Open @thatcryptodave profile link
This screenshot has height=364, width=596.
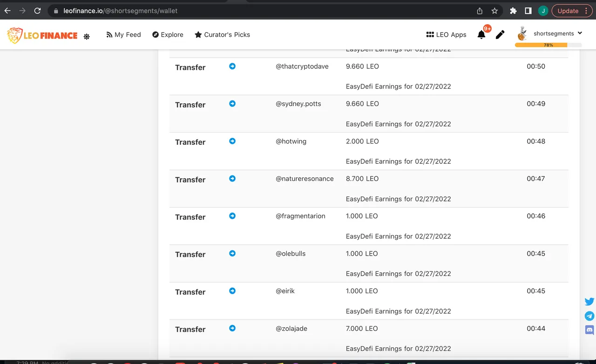tap(302, 66)
